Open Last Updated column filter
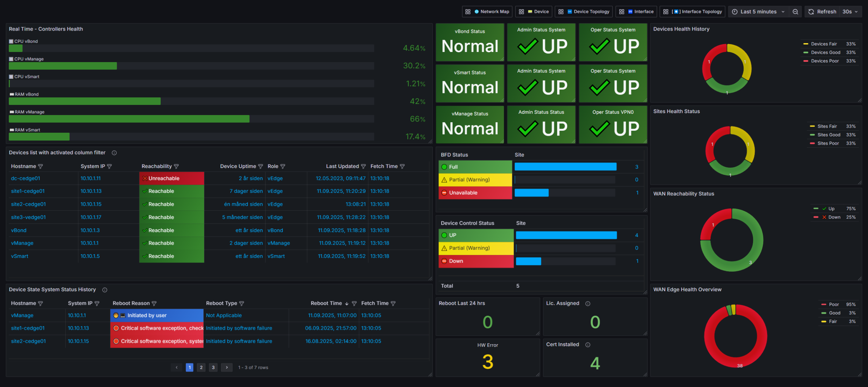Screen dimensions: 868x387 click(x=363, y=166)
